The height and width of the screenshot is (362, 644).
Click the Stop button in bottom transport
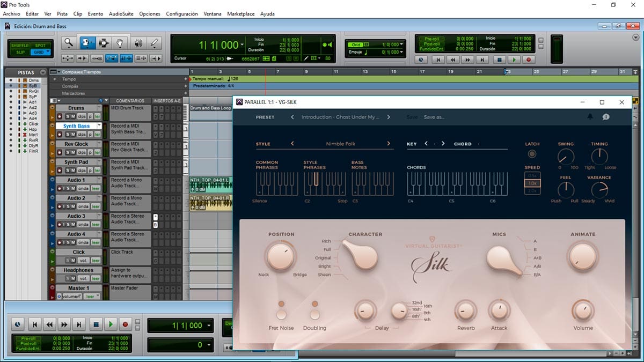tap(96, 324)
